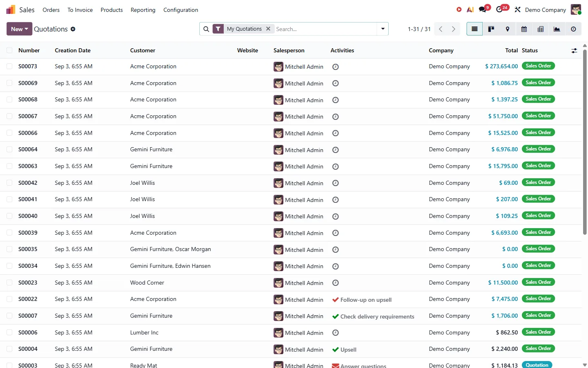Check the box for order S00073
This screenshot has width=588, height=368.
(9, 66)
